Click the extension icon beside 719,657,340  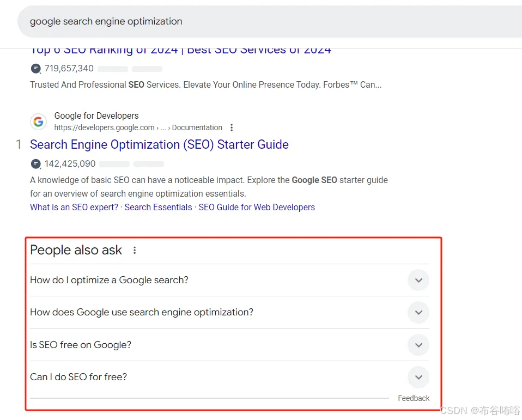[x=35, y=69]
